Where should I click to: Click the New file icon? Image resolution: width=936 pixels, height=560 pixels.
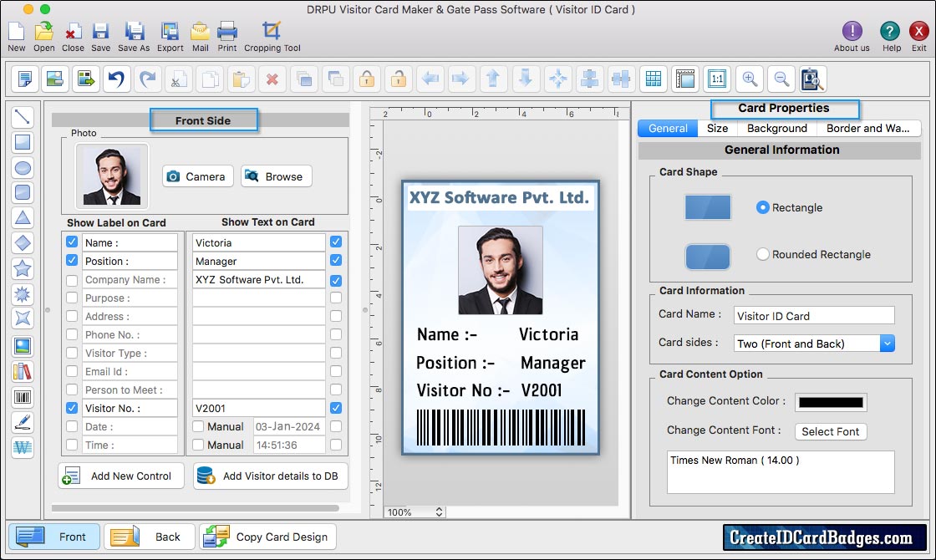17,31
